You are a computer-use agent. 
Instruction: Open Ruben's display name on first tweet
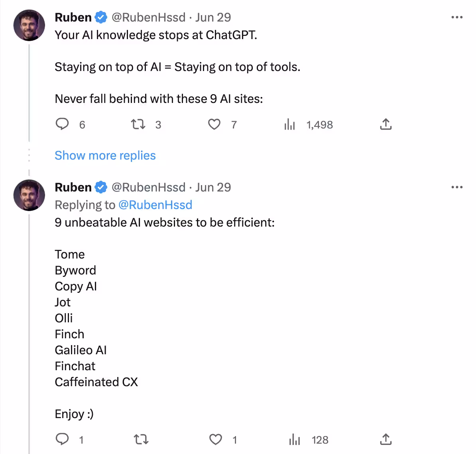[73, 17]
